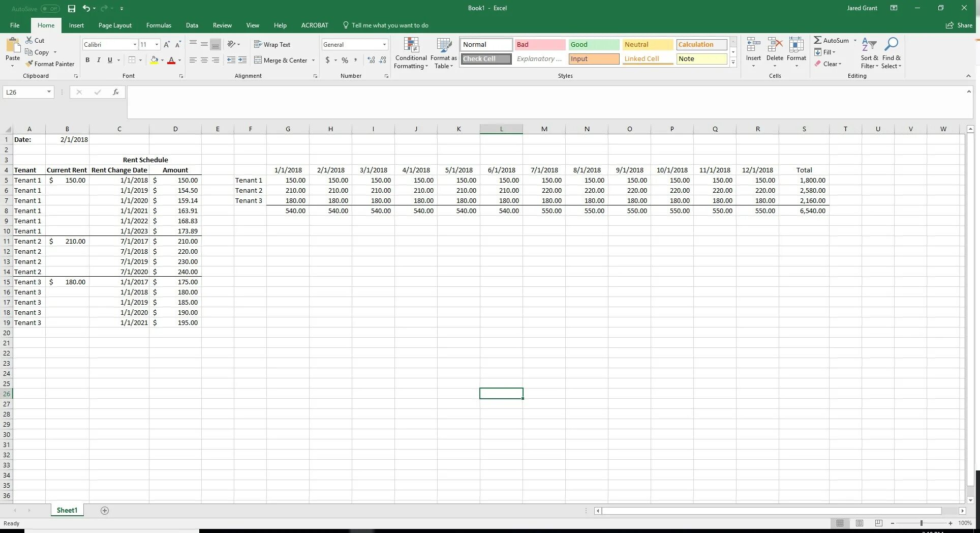Expand the formula bar
The height and width of the screenshot is (533, 980).
point(969,92)
